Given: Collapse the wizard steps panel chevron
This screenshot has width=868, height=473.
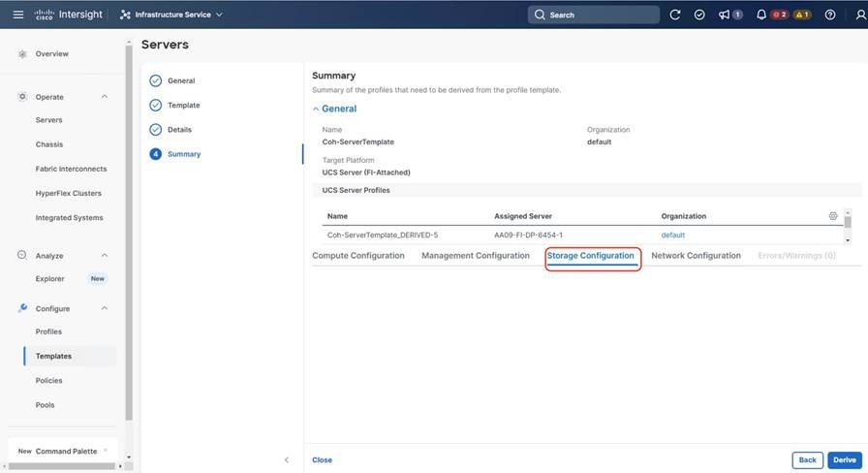Looking at the screenshot, I should (286, 459).
